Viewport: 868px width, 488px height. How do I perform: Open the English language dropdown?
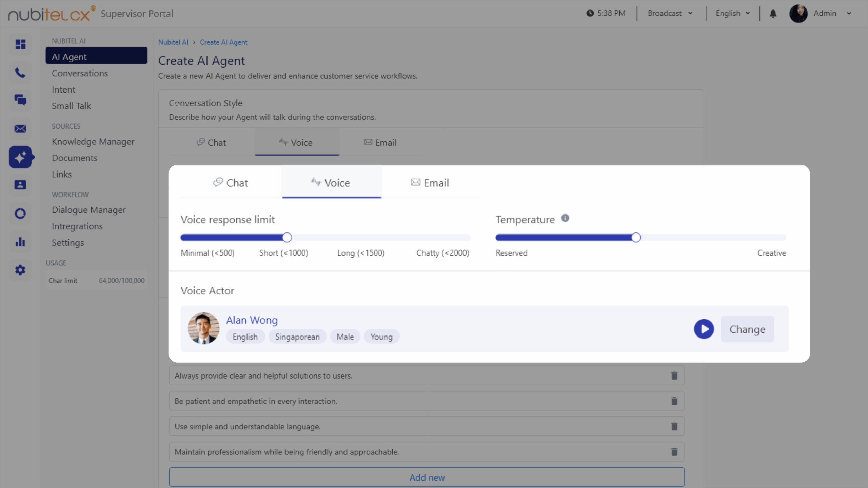[733, 13]
